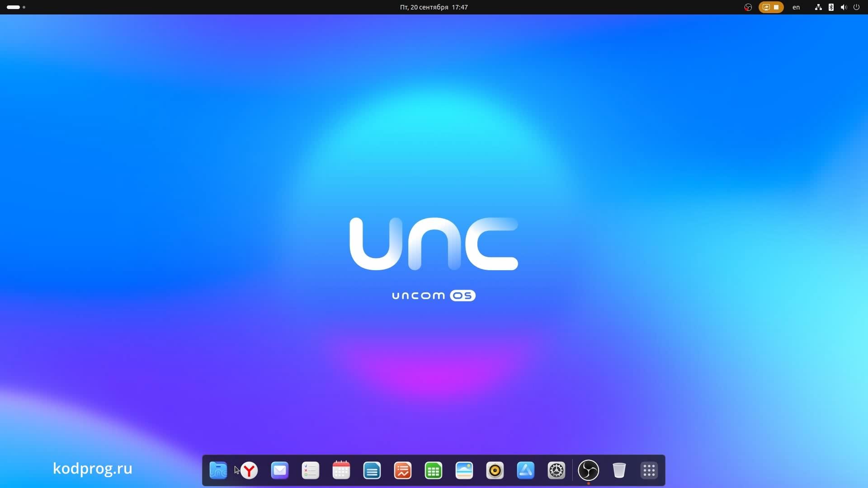868x488 pixels.
Task: Open the image viewer app
Action: (x=464, y=470)
